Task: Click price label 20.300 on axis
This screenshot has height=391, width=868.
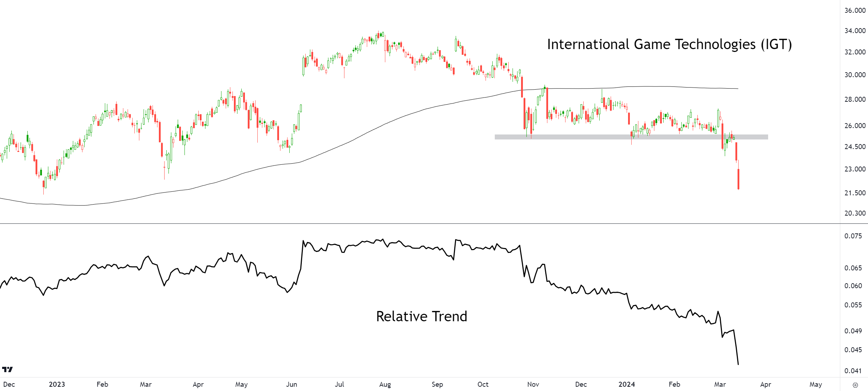Action: [855, 213]
